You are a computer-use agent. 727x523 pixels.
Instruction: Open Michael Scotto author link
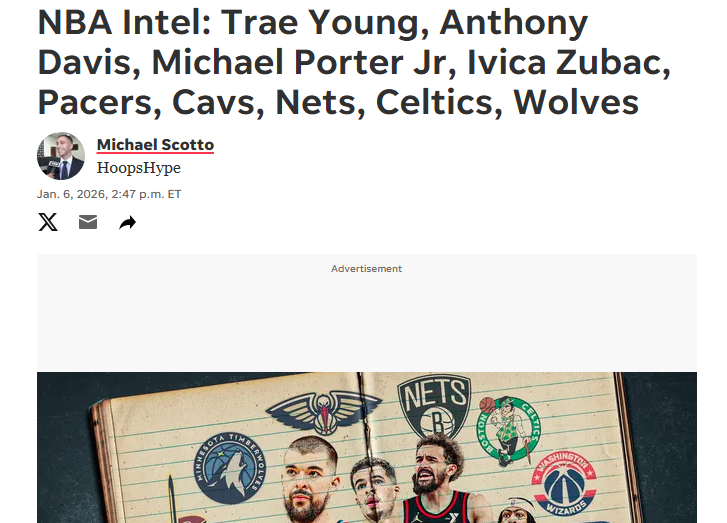coord(155,145)
